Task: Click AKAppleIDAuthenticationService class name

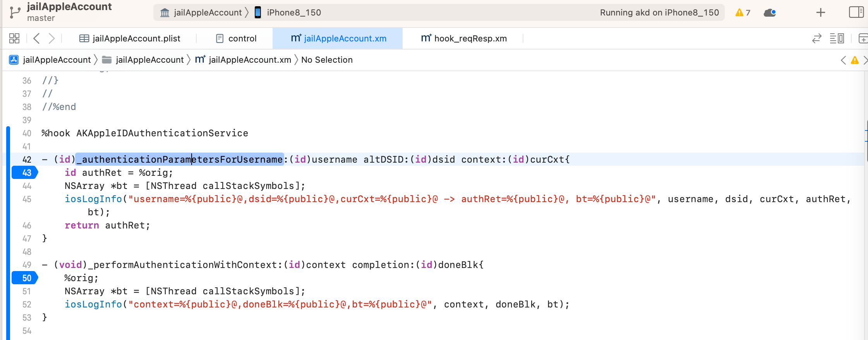Action: click(x=162, y=133)
